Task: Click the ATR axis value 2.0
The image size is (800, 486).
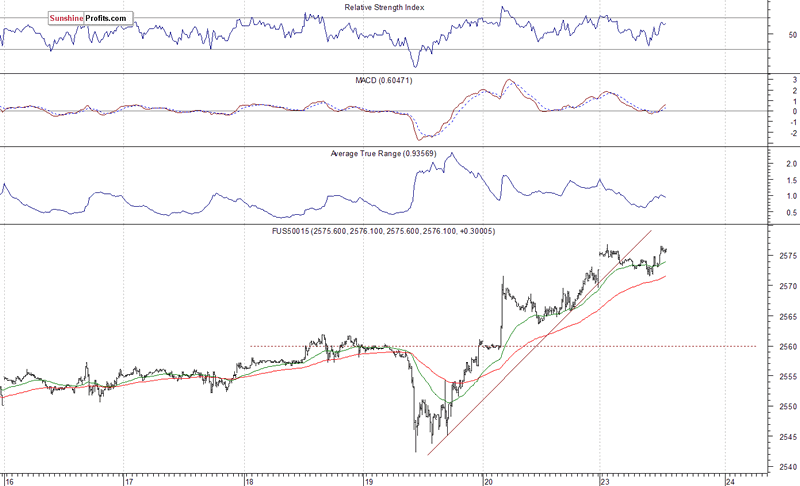Action: tap(792, 164)
